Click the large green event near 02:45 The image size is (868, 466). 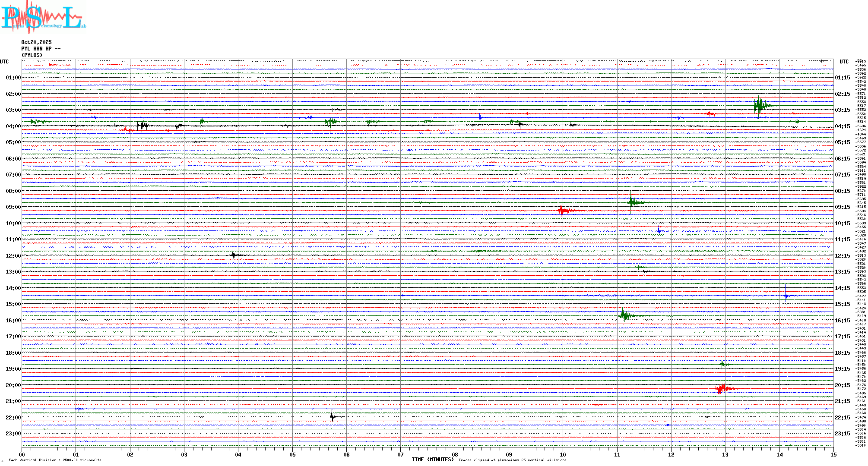click(x=759, y=106)
